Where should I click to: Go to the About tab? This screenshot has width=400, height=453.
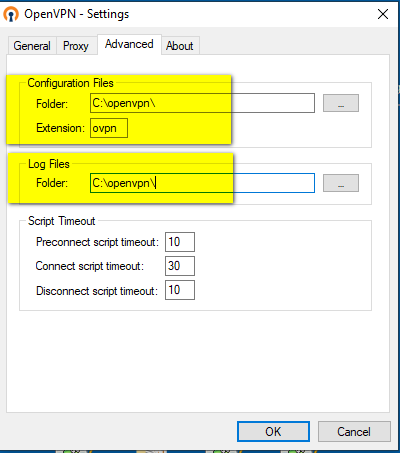click(180, 46)
